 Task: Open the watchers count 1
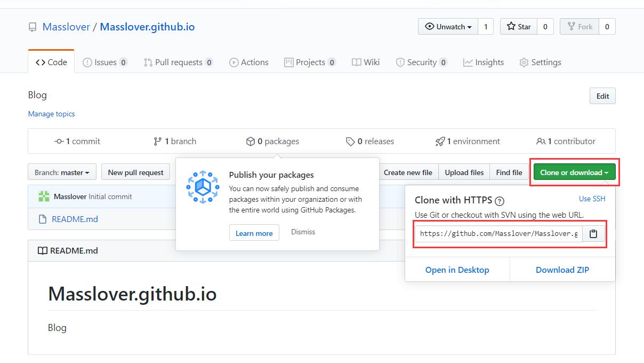tap(485, 27)
